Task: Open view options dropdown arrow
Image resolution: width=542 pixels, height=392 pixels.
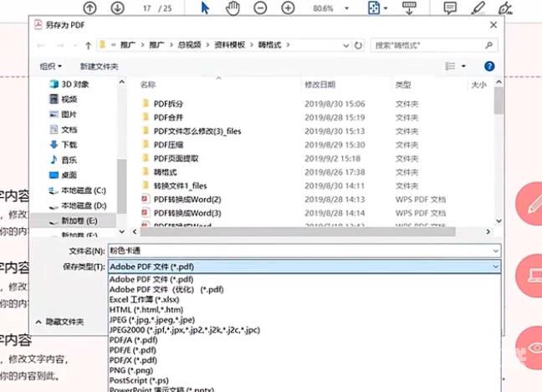Action: click(463, 66)
